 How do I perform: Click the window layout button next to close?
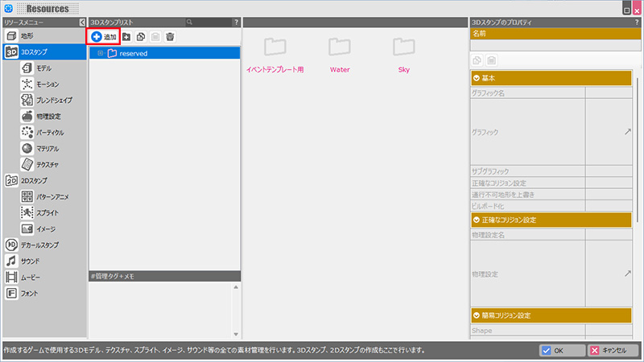627,9
